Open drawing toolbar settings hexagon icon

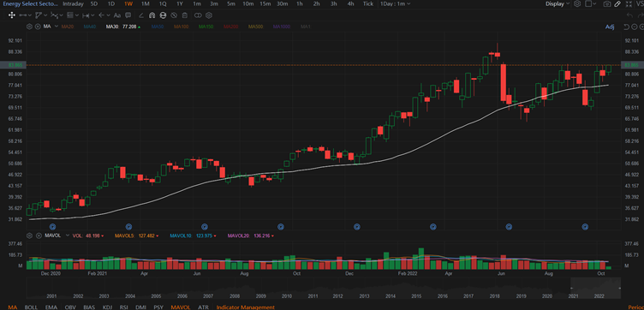pos(209,15)
